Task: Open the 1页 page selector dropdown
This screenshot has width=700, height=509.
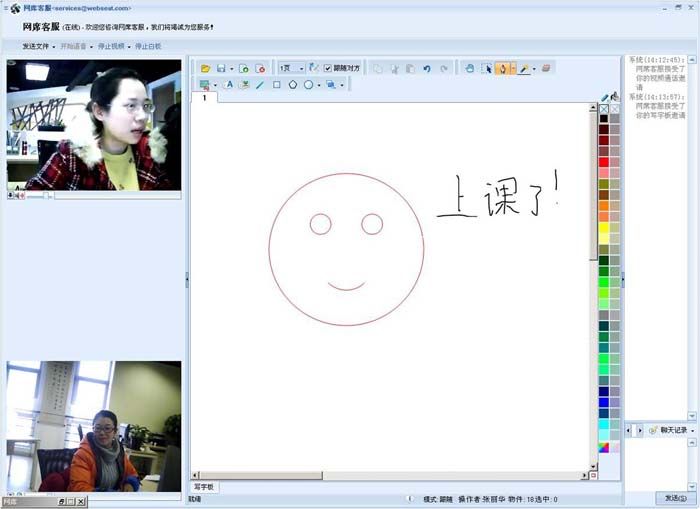Action: 301,68
